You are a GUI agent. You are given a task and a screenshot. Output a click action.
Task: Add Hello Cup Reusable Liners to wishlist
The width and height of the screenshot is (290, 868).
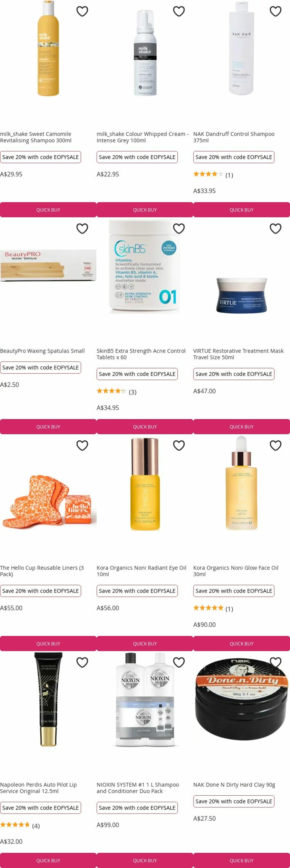click(x=82, y=446)
